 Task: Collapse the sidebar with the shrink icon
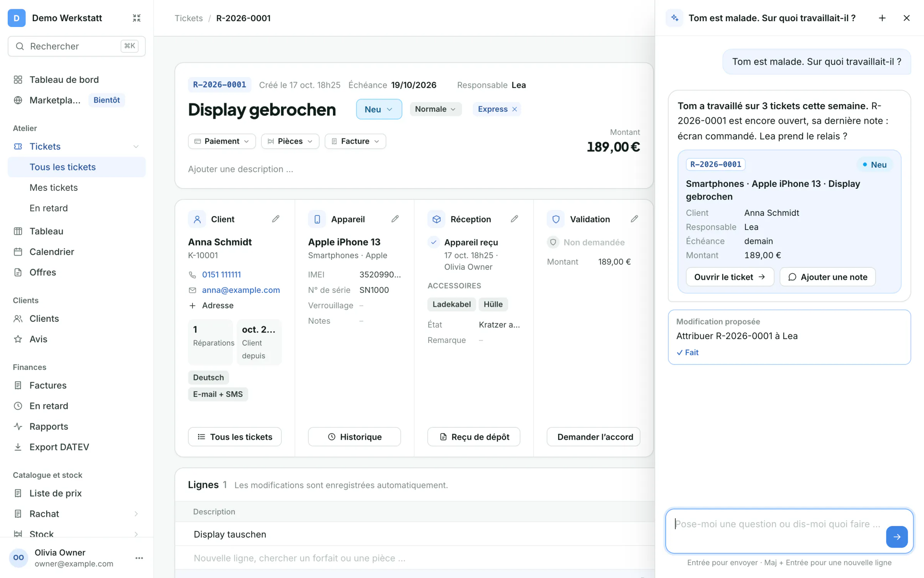click(x=137, y=18)
